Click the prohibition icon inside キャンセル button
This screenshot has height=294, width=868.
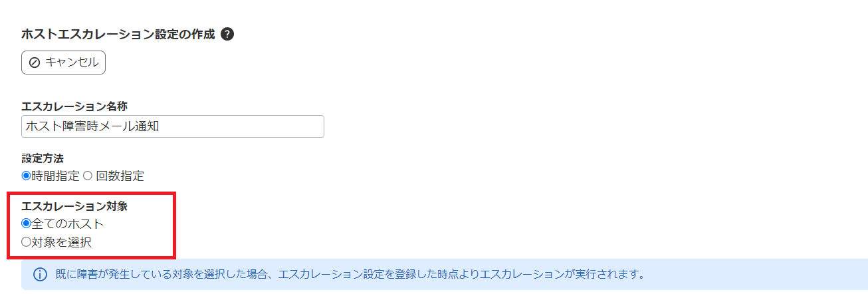point(35,63)
